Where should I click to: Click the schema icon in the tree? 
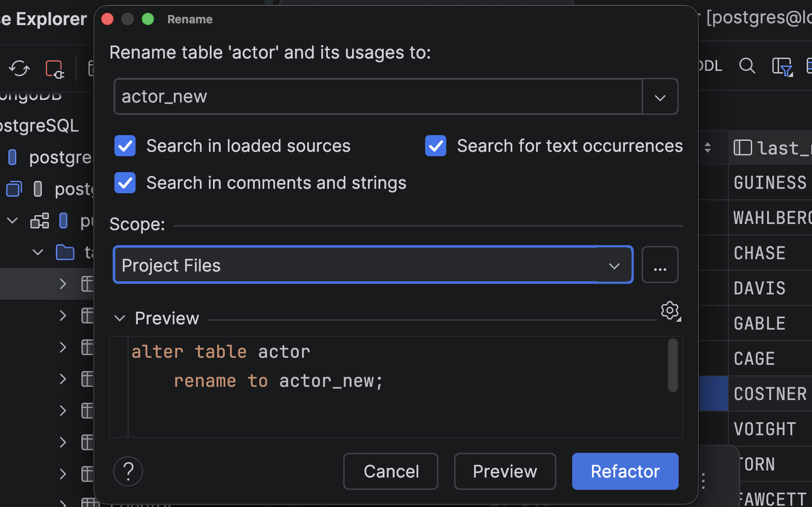(40, 220)
